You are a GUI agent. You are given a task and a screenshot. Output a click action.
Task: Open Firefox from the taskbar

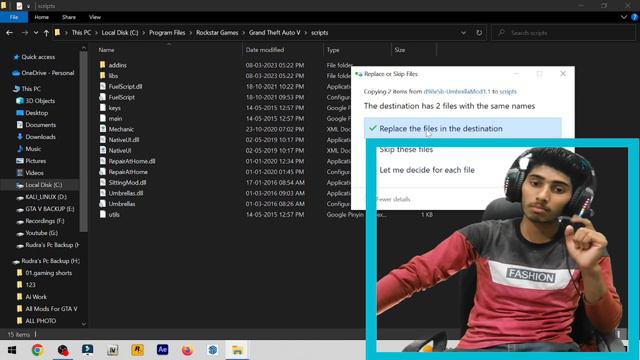pos(187,350)
